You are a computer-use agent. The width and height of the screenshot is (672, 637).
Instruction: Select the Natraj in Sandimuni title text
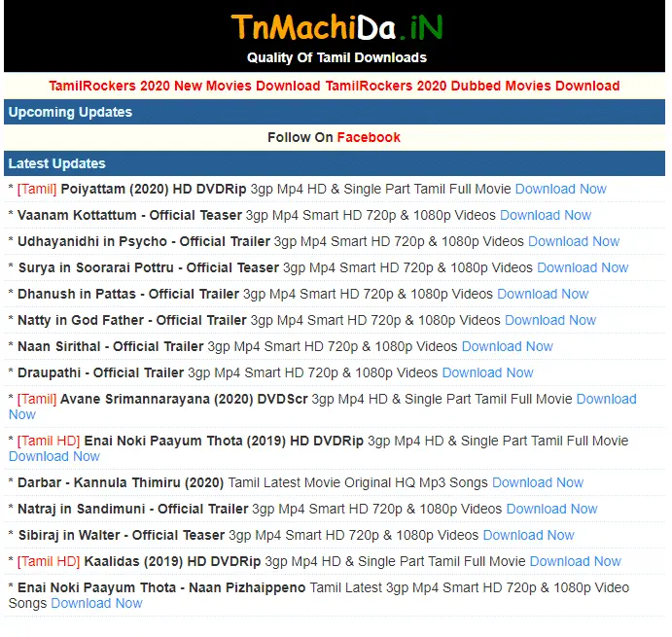click(133, 509)
